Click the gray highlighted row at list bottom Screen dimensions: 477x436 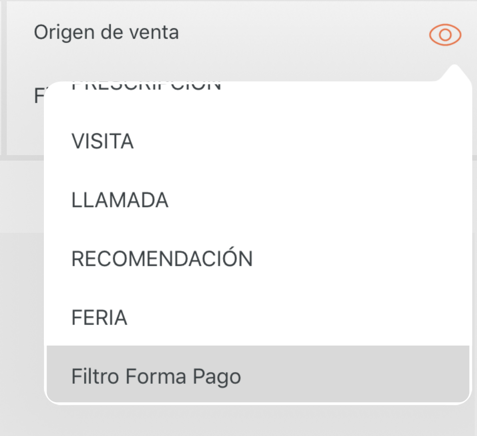(258, 374)
